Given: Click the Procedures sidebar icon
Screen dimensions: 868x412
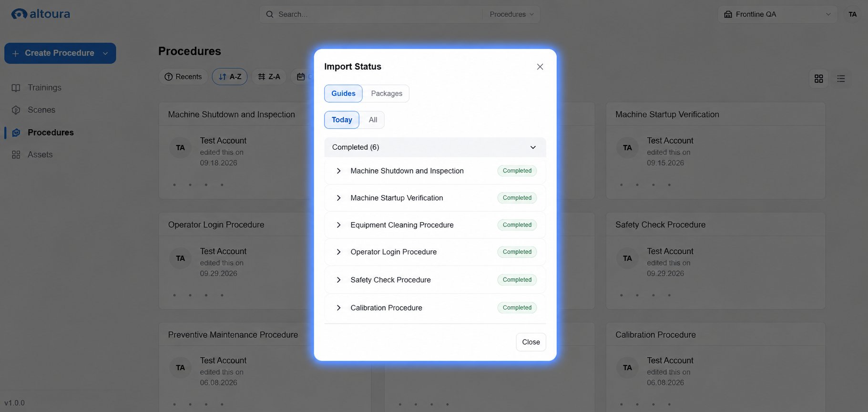Looking at the screenshot, I should point(16,133).
